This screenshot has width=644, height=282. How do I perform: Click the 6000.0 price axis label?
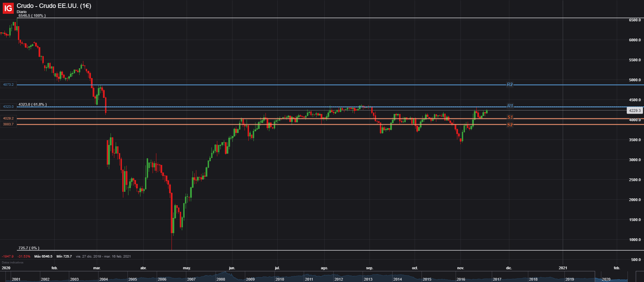(635, 40)
